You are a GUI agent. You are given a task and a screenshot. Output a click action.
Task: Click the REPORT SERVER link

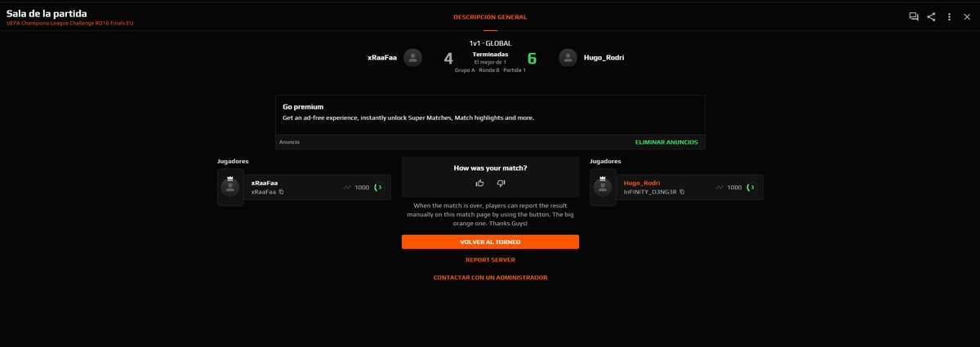coord(490,260)
